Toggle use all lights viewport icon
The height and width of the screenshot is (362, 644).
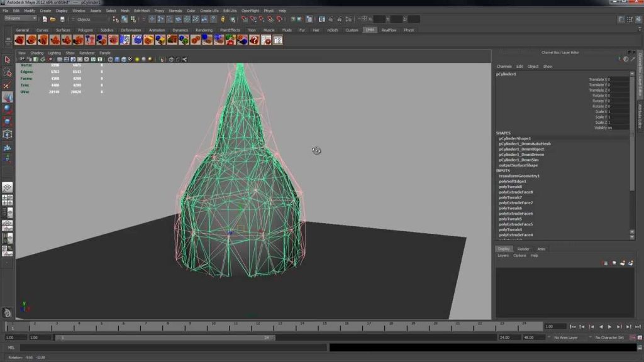coord(137,60)
